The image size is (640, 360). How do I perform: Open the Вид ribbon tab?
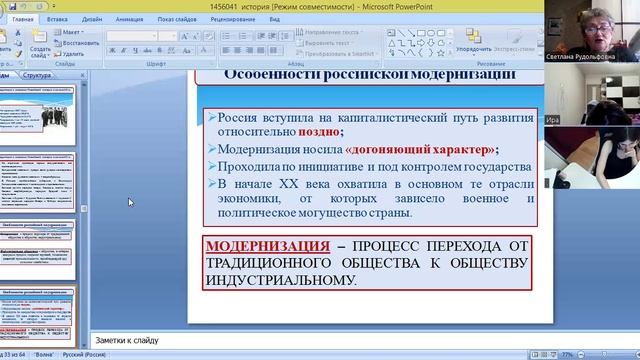275,19
